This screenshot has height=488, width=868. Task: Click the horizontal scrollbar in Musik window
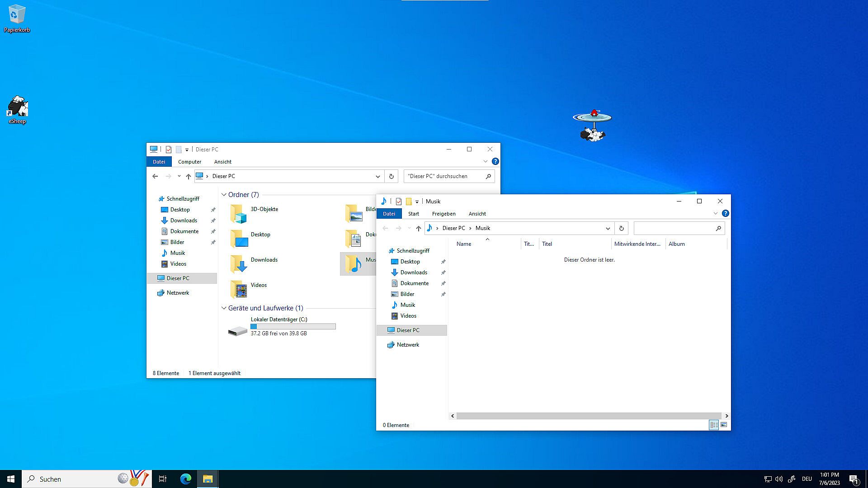[588, 416]
